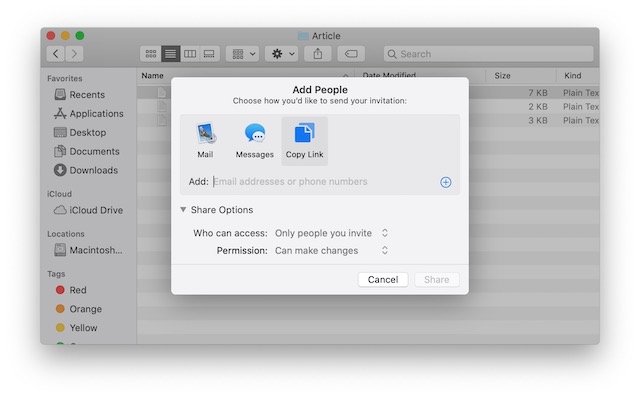Select the Macintosh disk under Locations

click(88, 250)
